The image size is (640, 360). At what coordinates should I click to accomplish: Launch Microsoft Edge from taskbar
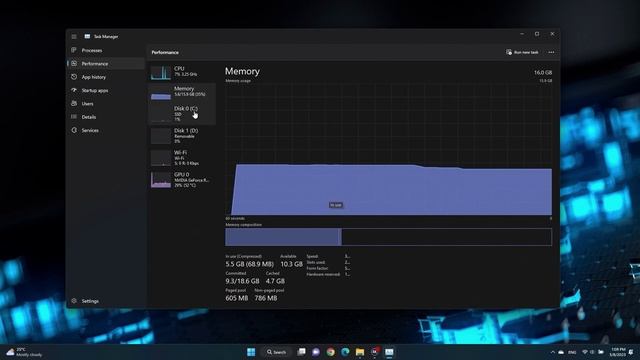(x=345, y=352)
